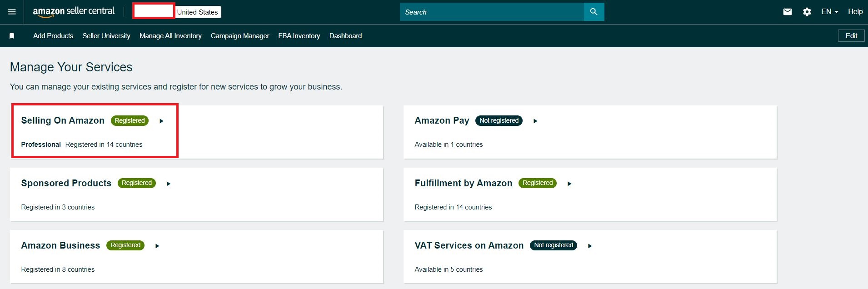Viewport: 868px width, 289px height.
Task: Open the EN language dropdown
Action: [829, 12]
